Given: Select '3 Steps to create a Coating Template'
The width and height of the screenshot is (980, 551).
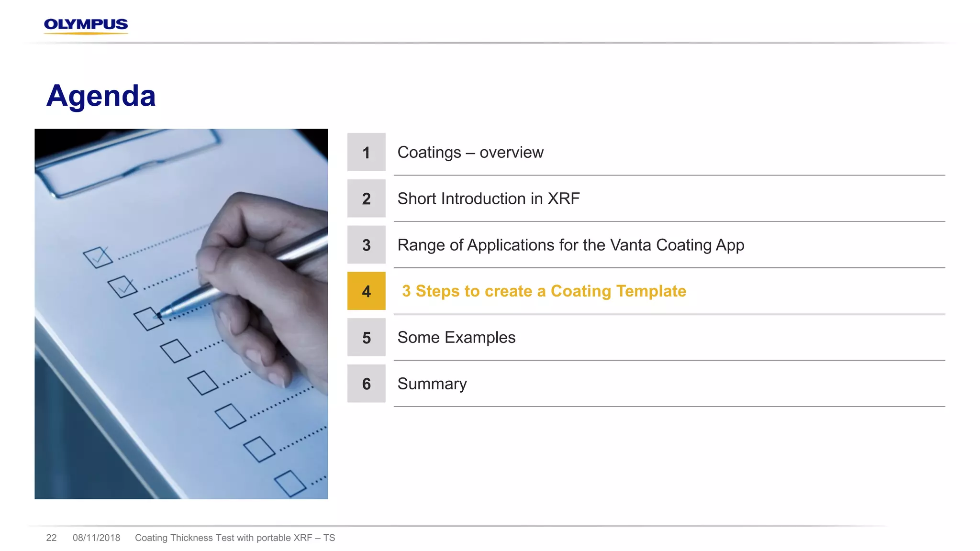Looking at the screenshot, I should tap(544, 291).
